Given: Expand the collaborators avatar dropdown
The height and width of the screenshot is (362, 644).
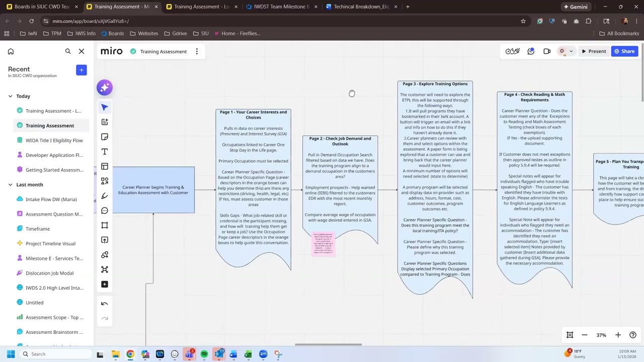Looking at the screenshot, I should tap(571, 51).
